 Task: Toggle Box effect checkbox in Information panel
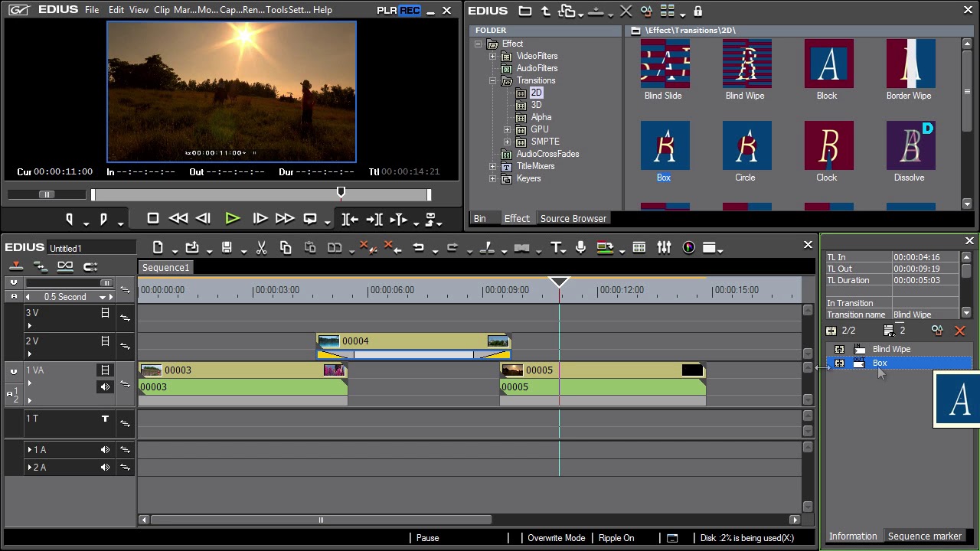coord(840,364)
